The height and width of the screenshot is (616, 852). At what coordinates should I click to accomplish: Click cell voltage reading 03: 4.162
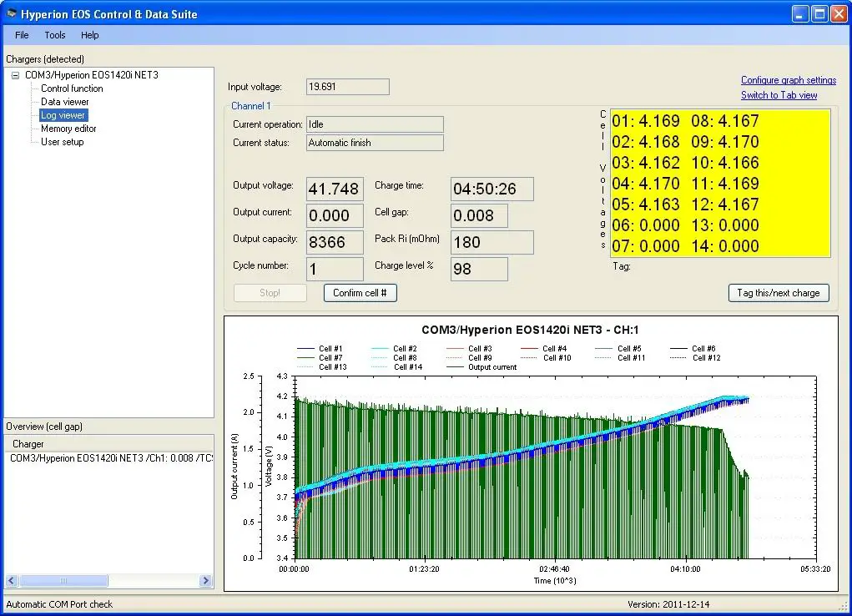[646, 163]
